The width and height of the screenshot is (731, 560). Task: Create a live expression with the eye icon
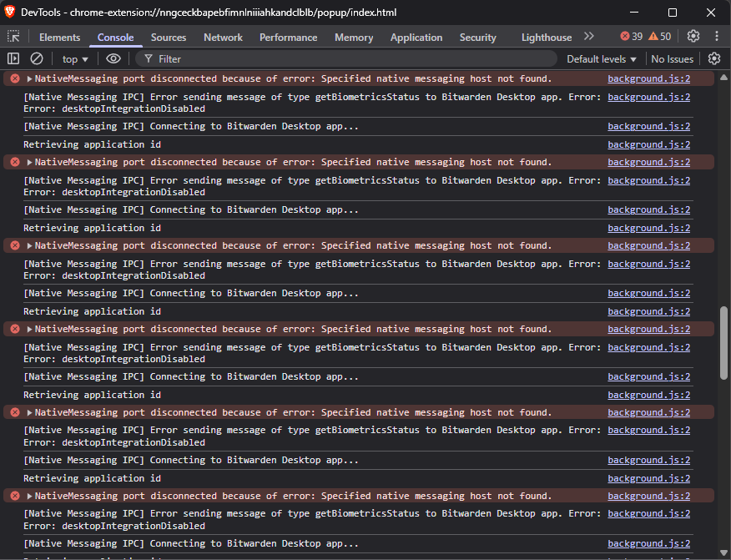(113, 58)
